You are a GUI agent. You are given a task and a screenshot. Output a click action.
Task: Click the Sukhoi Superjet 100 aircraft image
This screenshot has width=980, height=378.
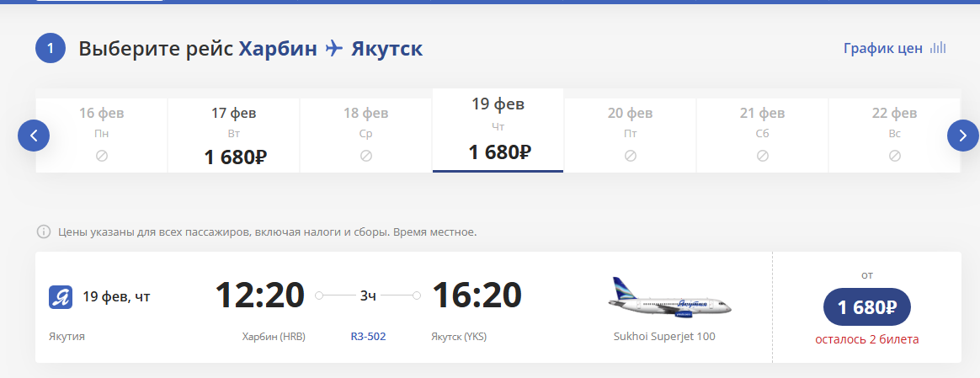tap(670, 299)
